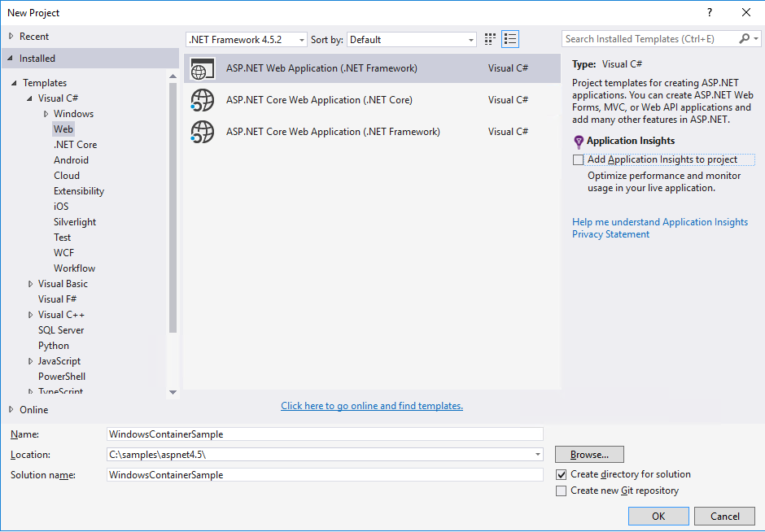Screen dimensions: 765x532
Task: Select the SQL Server node
Action: pos(61,330)
